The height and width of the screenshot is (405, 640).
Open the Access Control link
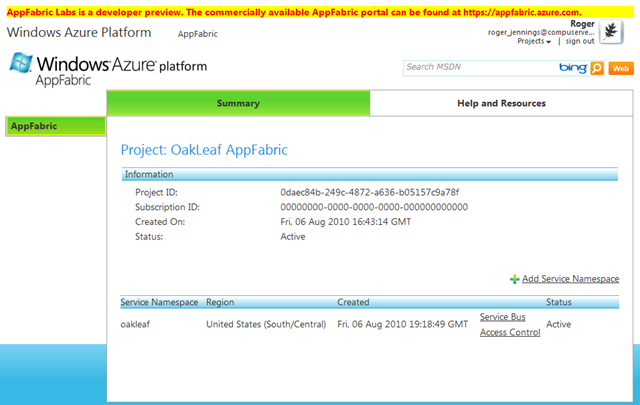(x=510, y=332)
